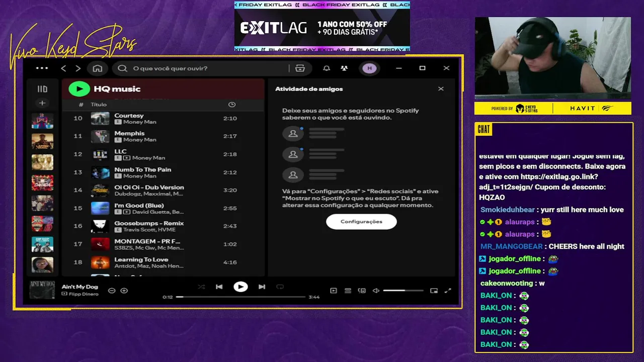Open Spotify Home via the house icon
Screen dimensions: 644x362
coord(98,68)
